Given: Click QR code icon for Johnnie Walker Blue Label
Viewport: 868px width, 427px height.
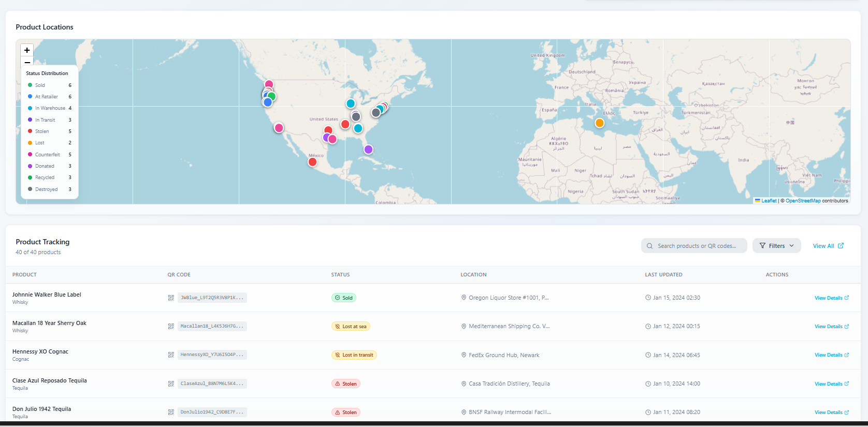Looking at the screenshot, I should click(x=171, y=298).
